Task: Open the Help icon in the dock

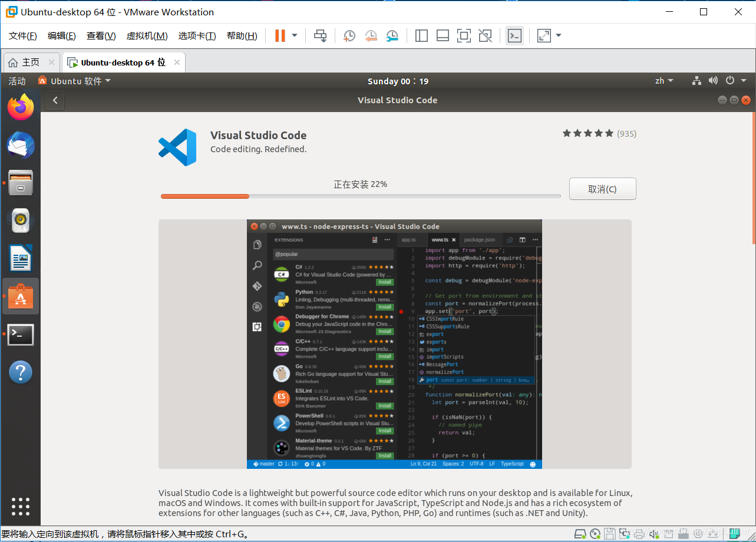Action: (x=21, y=372)
